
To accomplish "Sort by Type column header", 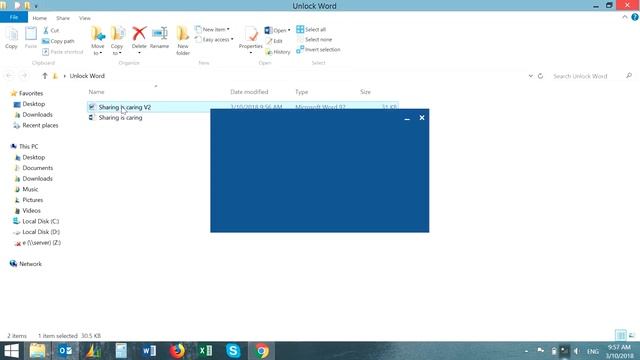I will tap(302, 92).
